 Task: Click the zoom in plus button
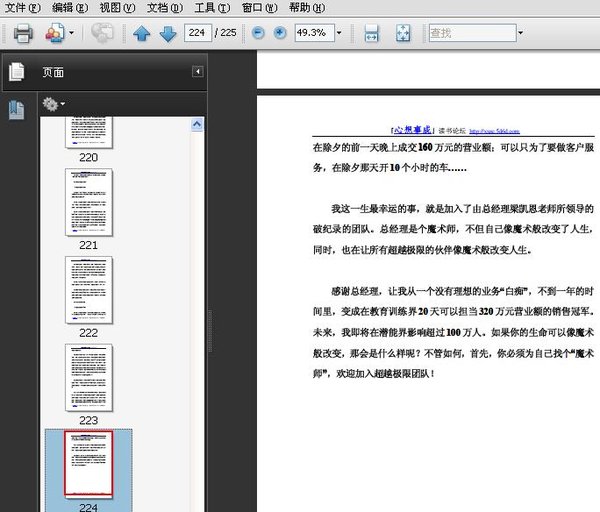tap(280, 33)
